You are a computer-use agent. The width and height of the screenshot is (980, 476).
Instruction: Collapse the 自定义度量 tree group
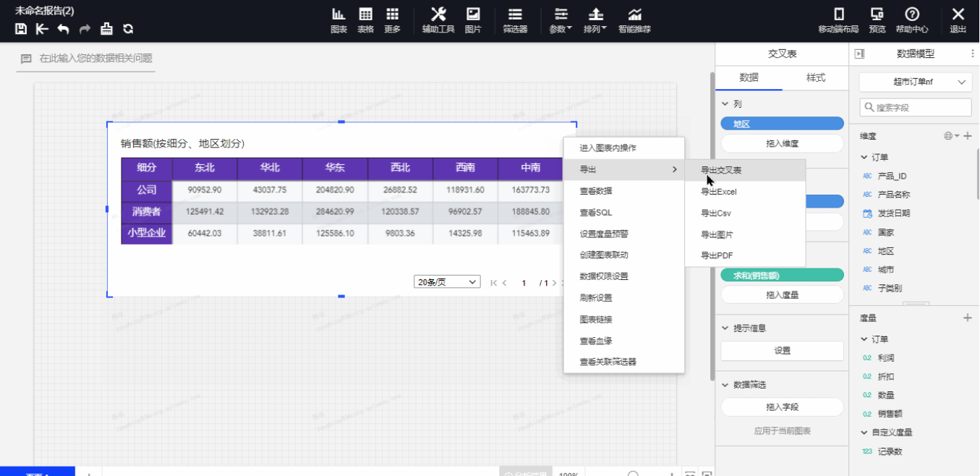pos(864,433)
